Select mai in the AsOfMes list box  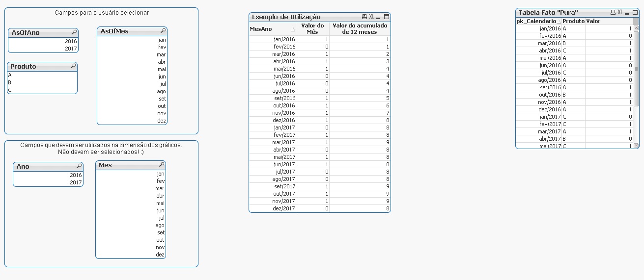pos(132,69)
